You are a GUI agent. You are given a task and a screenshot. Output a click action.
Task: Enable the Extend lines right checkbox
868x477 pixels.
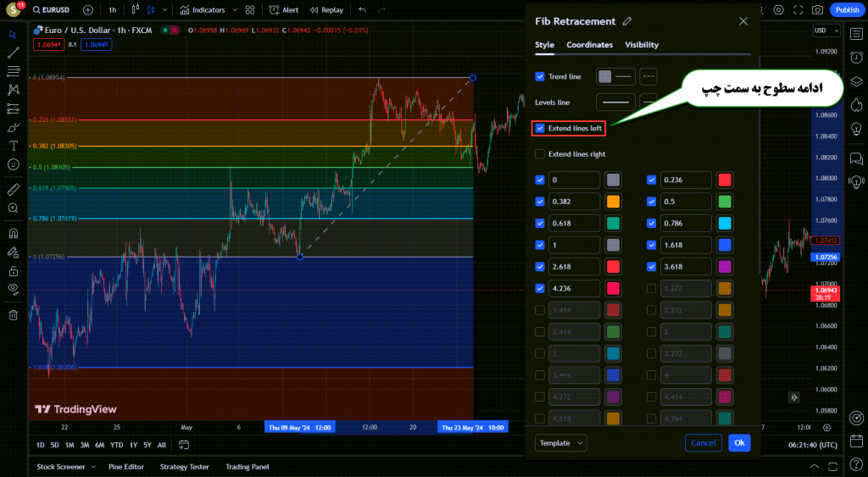click(x=540, y=154)
